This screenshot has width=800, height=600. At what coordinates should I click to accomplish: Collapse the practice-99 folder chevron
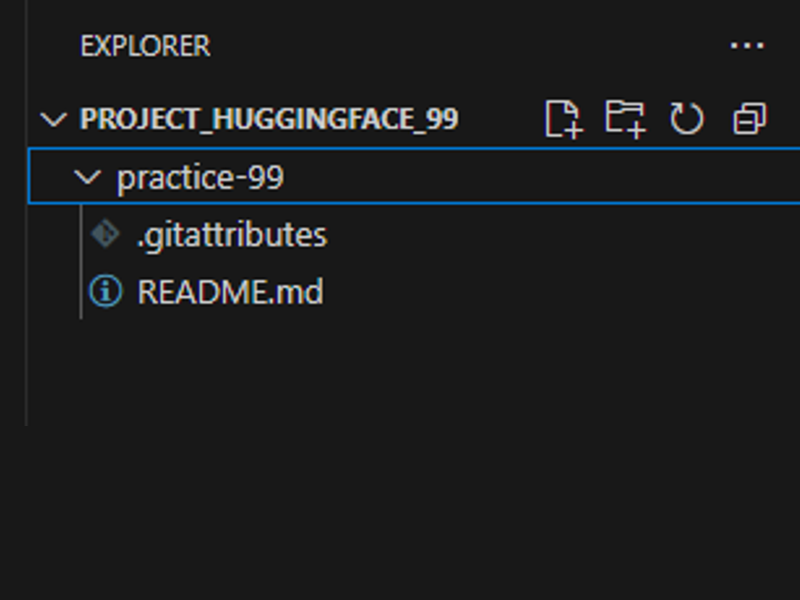(88, 178)
